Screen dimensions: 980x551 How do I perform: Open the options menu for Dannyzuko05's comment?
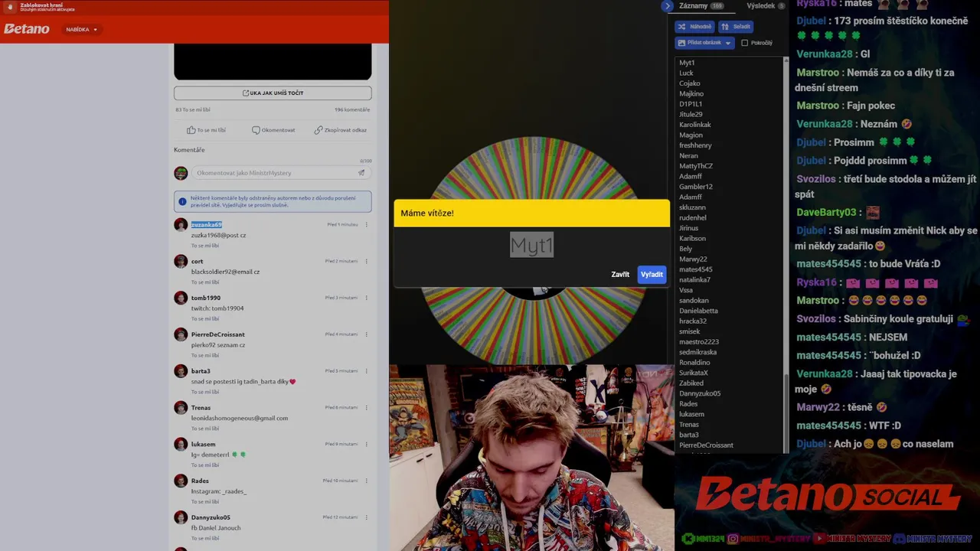[x=367, y=517]
